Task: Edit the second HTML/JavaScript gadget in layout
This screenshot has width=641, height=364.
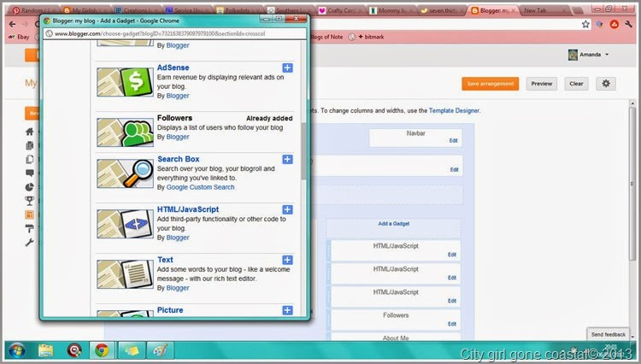Action: click(x=452, y=278)
